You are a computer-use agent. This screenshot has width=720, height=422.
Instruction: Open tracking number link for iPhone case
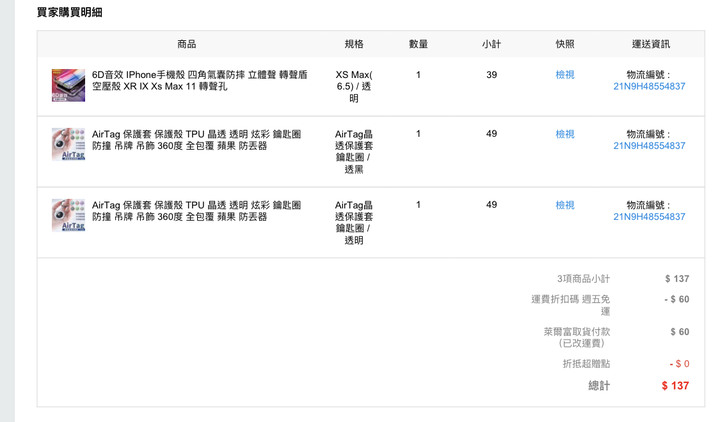649,86
